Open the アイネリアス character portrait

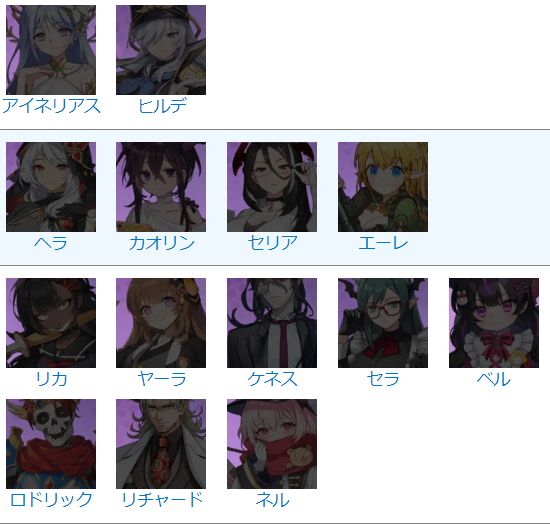coord(51,50)
